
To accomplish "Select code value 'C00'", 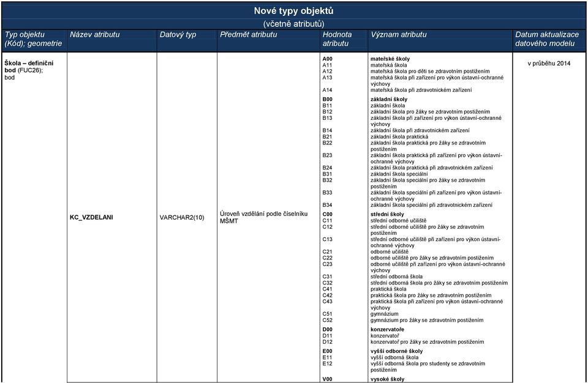I will click(x=327, y=214).
